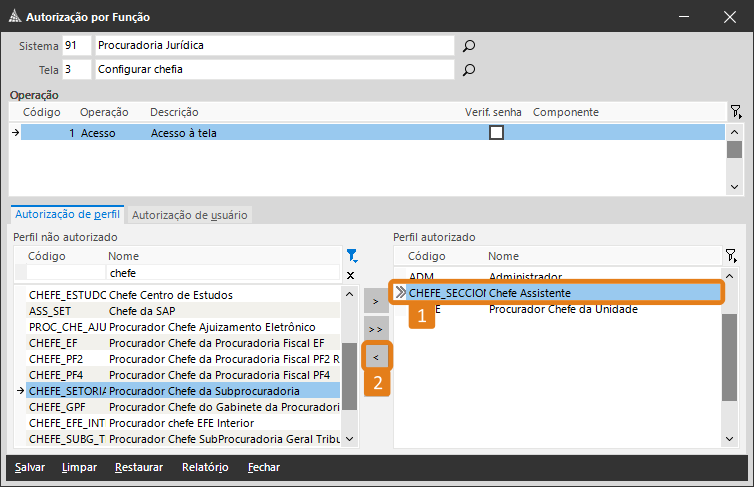This screenshot has width=754, height=487.
Task: Toggle Verif. senha checkbox for Acesso
Action: (x=496, y=133)
